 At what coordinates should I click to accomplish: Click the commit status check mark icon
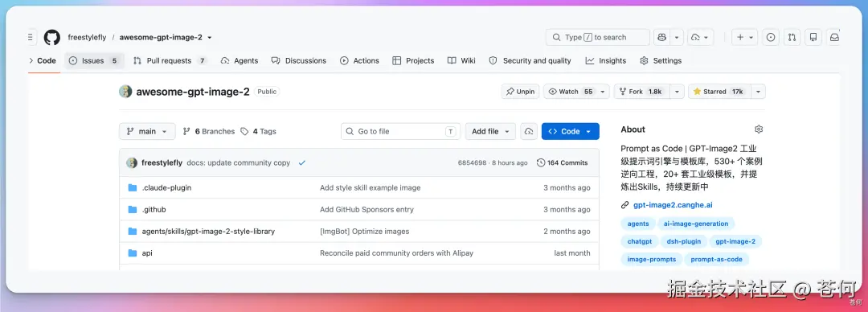pos(301,163)
